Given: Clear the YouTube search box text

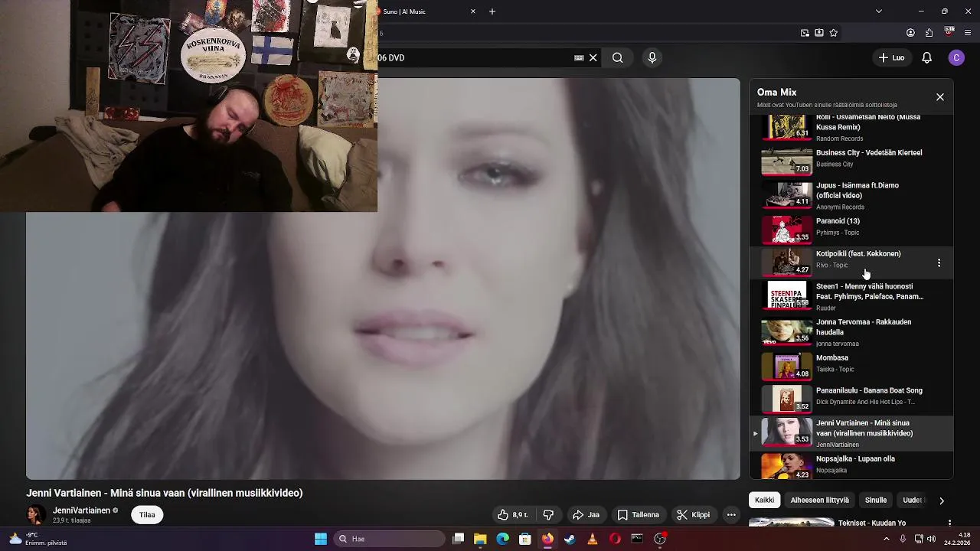Looking at the screenshot, I should tap(593, 57).
